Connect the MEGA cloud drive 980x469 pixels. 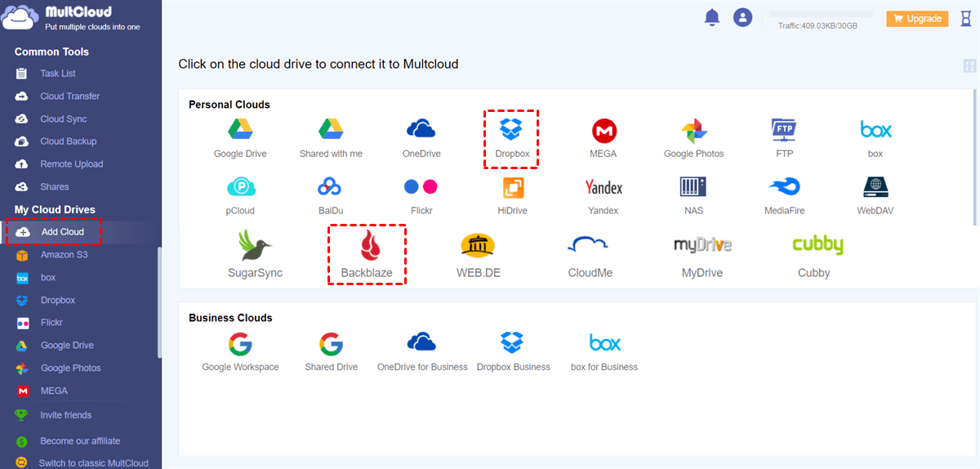[x=604, y=137]
